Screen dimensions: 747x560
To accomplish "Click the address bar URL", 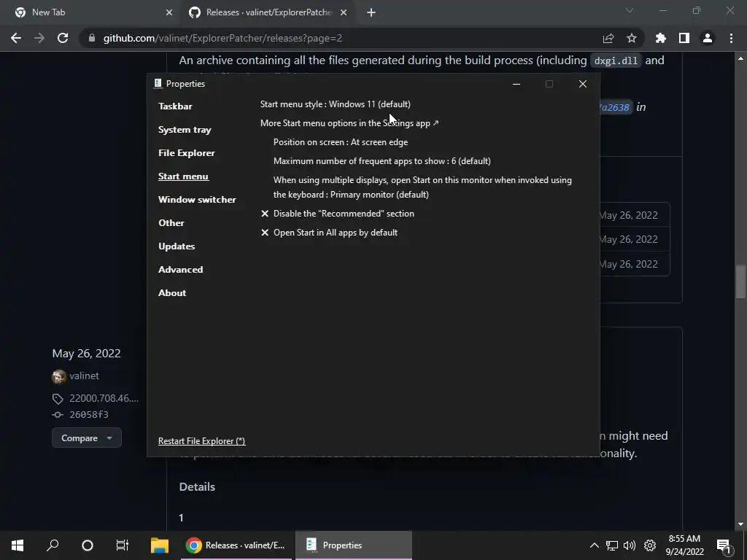I will [x=222, y=38].
